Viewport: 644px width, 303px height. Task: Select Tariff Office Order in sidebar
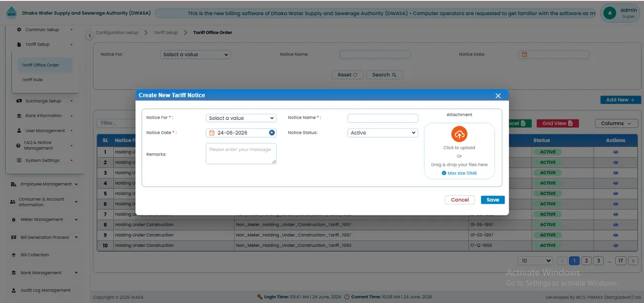pos(45,65)
